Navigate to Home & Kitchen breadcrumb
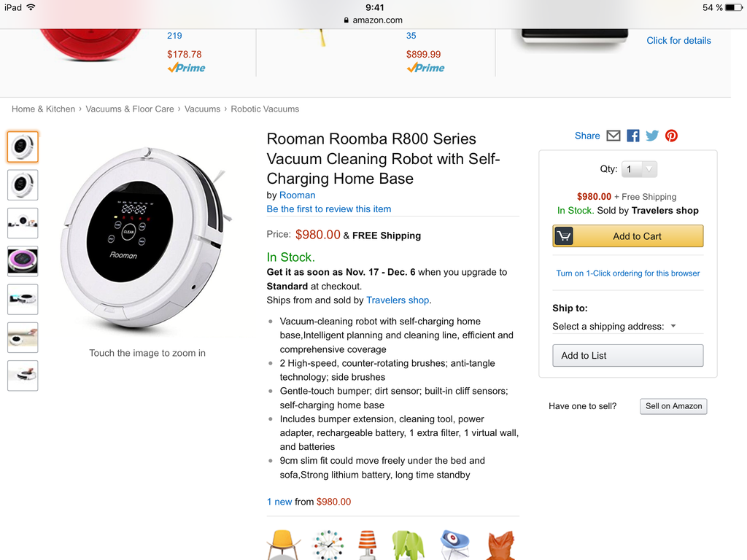747x560 pixels. [43, 109]
